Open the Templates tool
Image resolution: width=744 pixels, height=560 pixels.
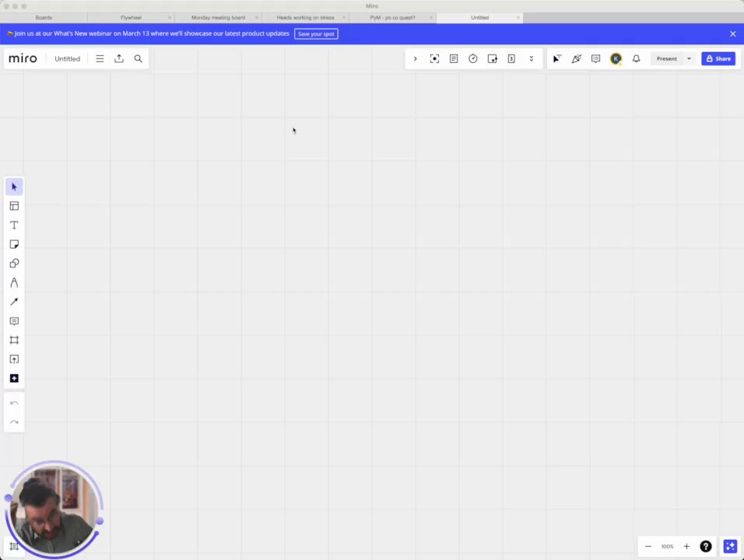14,206
